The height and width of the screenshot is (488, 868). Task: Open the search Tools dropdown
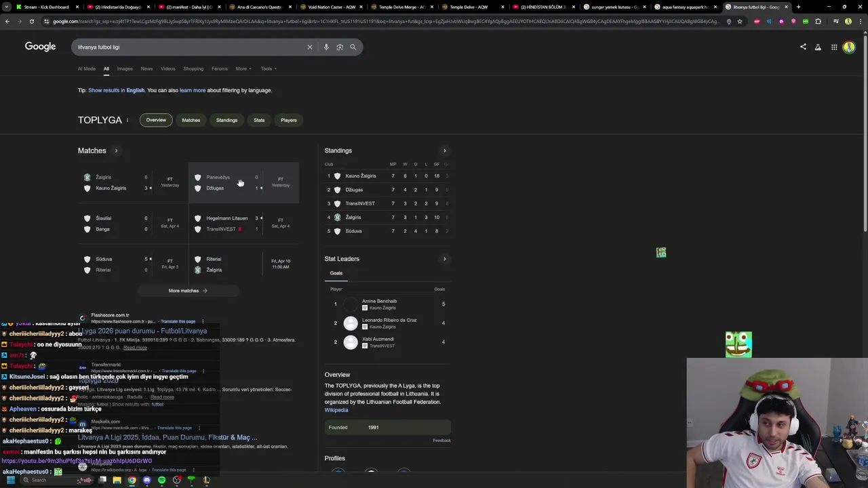tap(268, 68)
